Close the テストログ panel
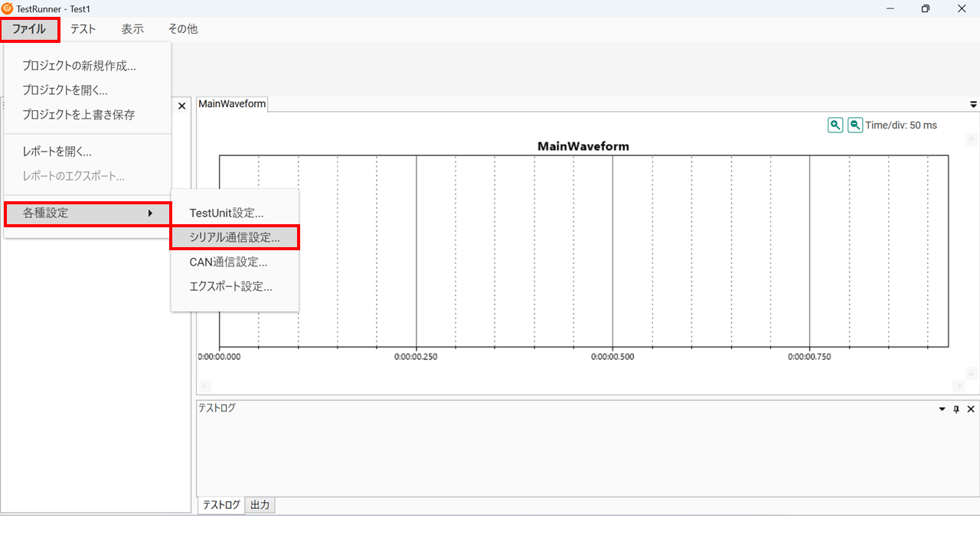The width and height of the screenshot is (980, 551). (971, 409)
